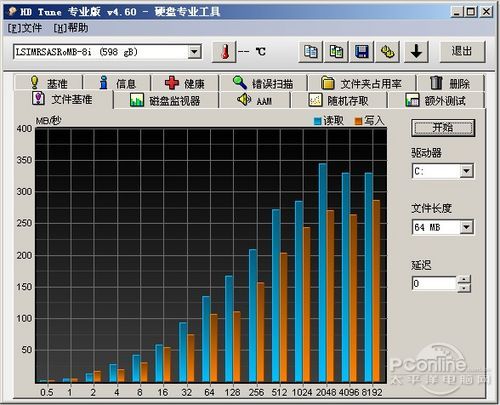Click the folder icon on 文件夹占用率 tab

[328, 83]
